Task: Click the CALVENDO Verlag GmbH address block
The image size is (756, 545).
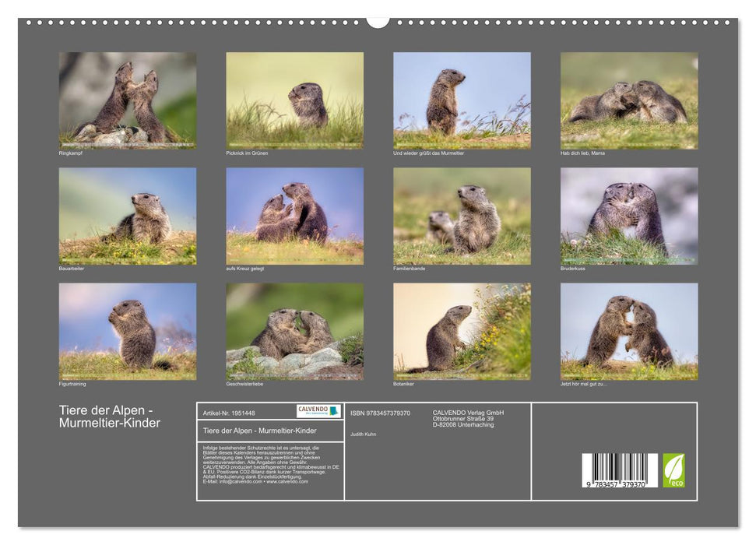Action: tap(469, 418)
